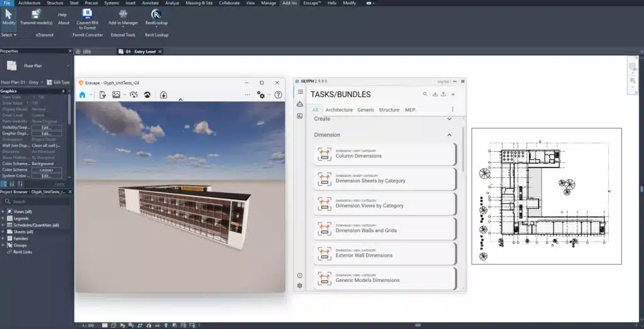This screenshot has width=644, height=329.
Task: Switch to the Architecture filter tab in Glyph
Action: 339,110
